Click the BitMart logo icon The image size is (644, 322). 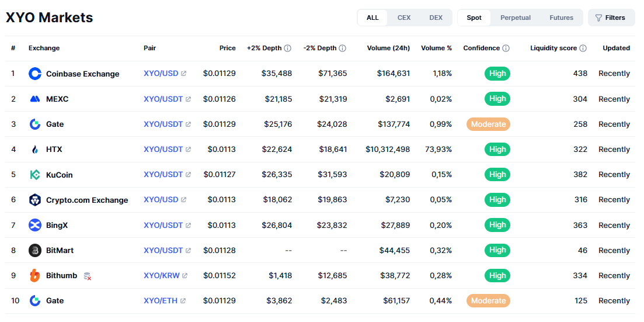pyautogui.click(x=35, y=251)
